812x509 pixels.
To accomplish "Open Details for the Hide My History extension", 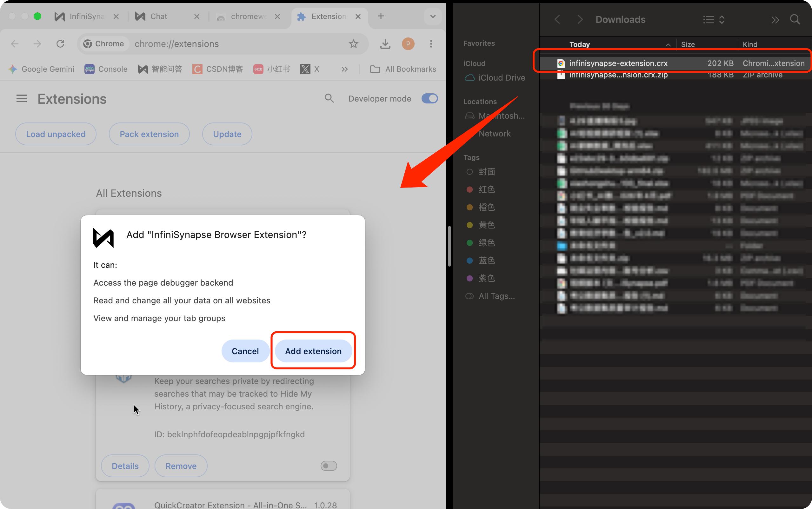I will pos(125,466).
